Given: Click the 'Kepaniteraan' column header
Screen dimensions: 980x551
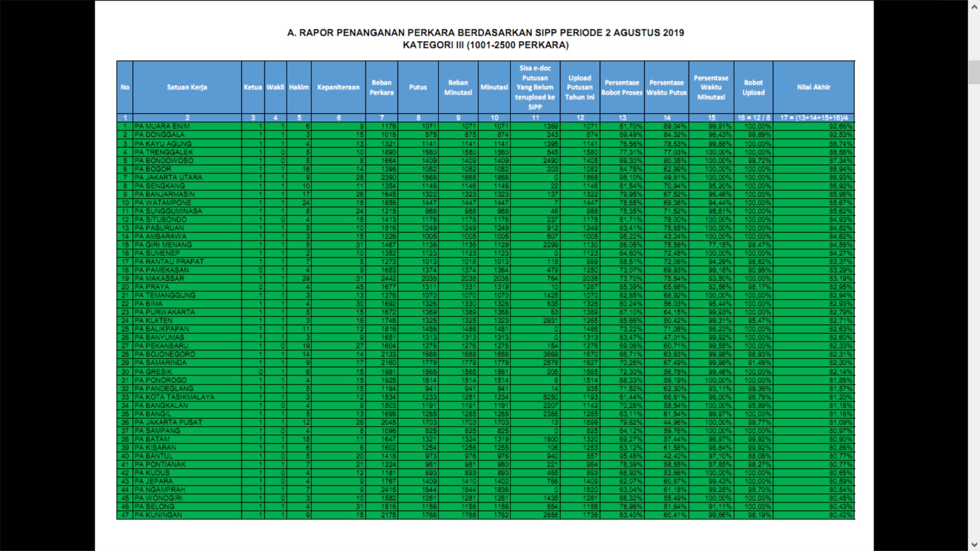Looking at the screenshot, I should [x=338, y=87].
